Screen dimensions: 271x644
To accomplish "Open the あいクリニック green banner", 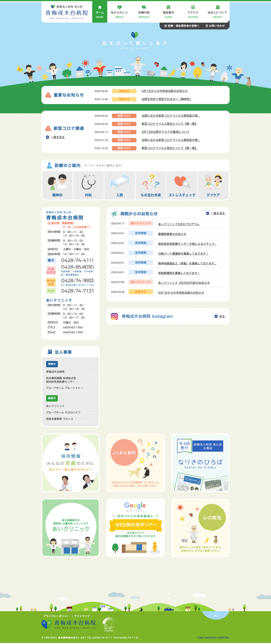I will [71, 528].
